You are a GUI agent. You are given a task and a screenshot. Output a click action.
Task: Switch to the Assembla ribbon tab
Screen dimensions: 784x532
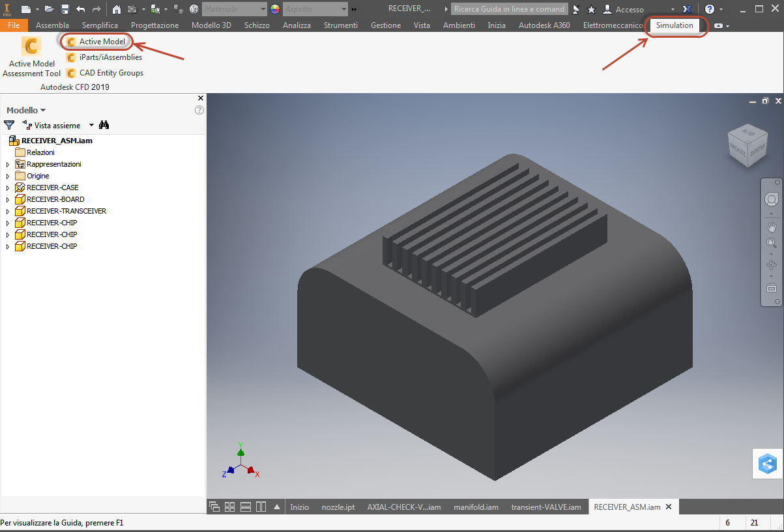point(53,25)
